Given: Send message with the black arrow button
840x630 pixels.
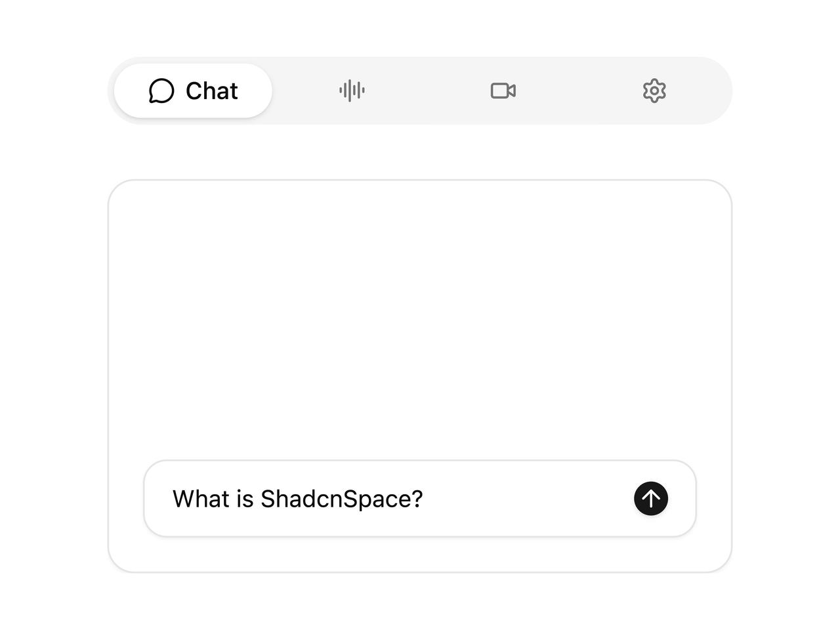Looking at the screenshot, I should [651, 499].
